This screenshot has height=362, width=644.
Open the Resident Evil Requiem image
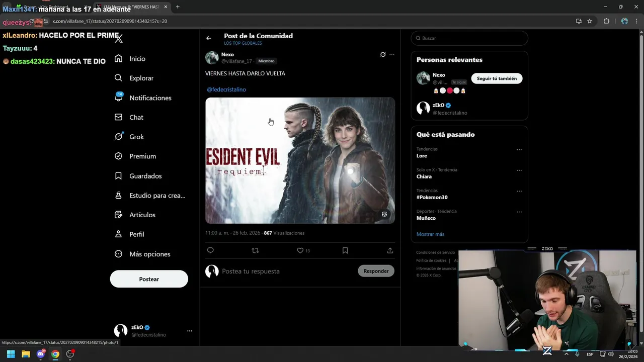click(x=300, y=160)
